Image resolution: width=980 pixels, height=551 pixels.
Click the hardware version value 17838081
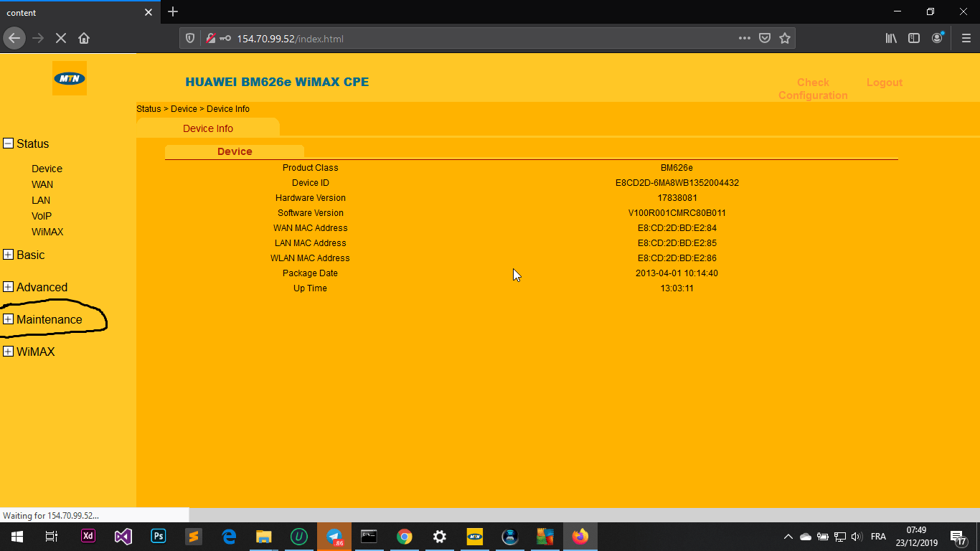pyautogui.click(x=677, y=198)
